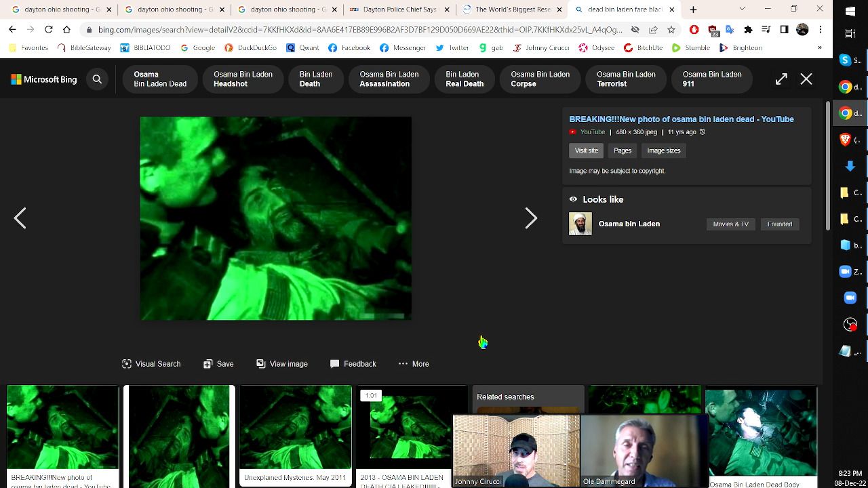Click the View image option

pos(281,364)
